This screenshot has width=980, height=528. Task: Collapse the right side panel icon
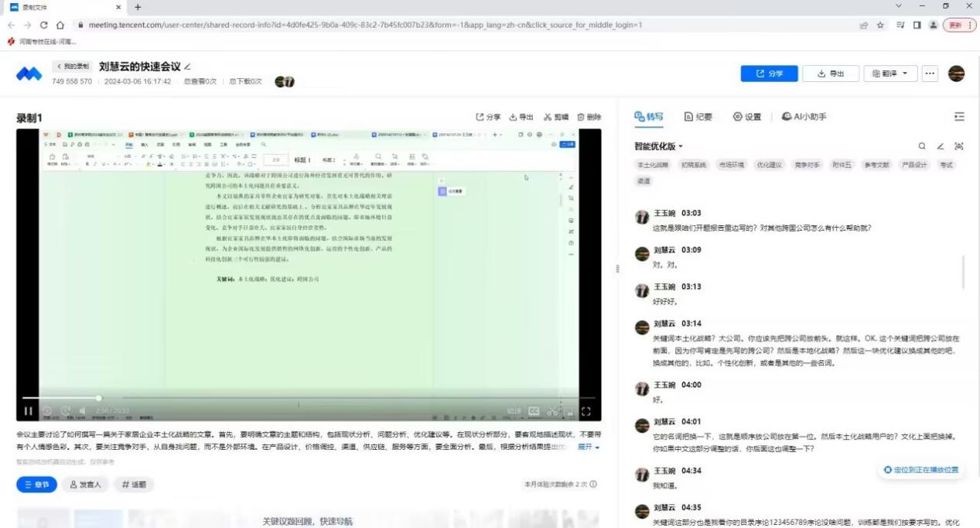coord(959,117)
